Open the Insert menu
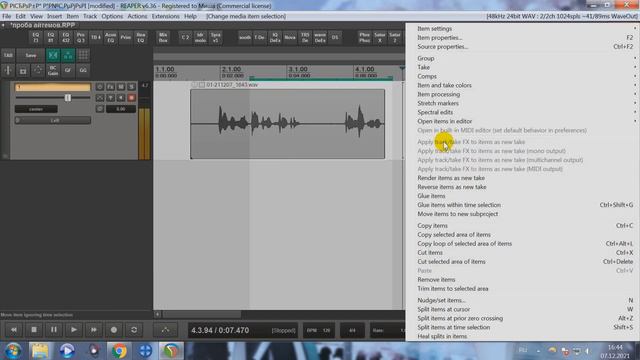 54,16
